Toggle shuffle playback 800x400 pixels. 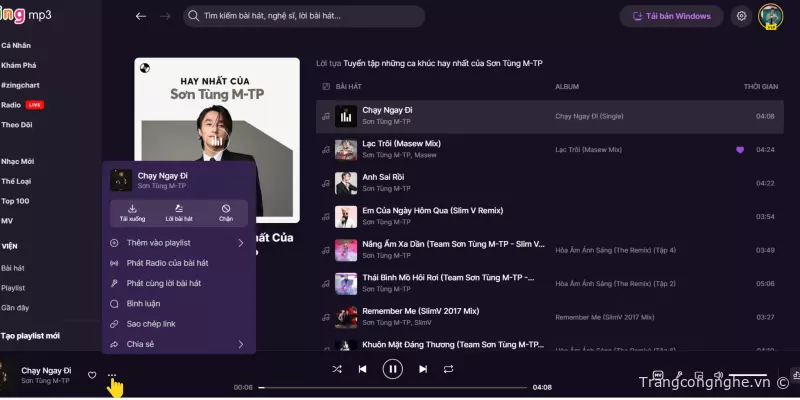(x=337, y=369)
